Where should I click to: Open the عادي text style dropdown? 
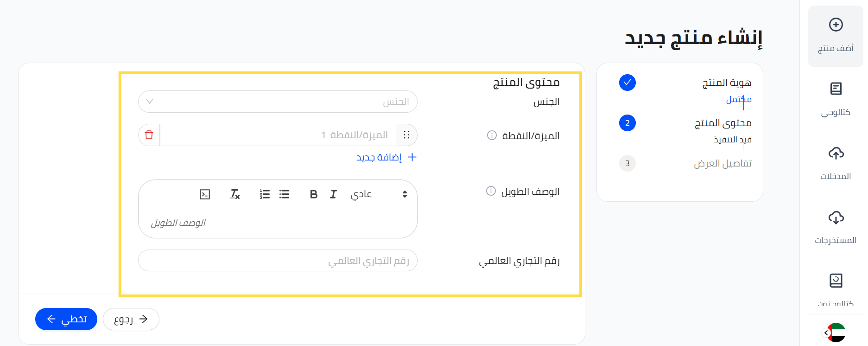379,194
